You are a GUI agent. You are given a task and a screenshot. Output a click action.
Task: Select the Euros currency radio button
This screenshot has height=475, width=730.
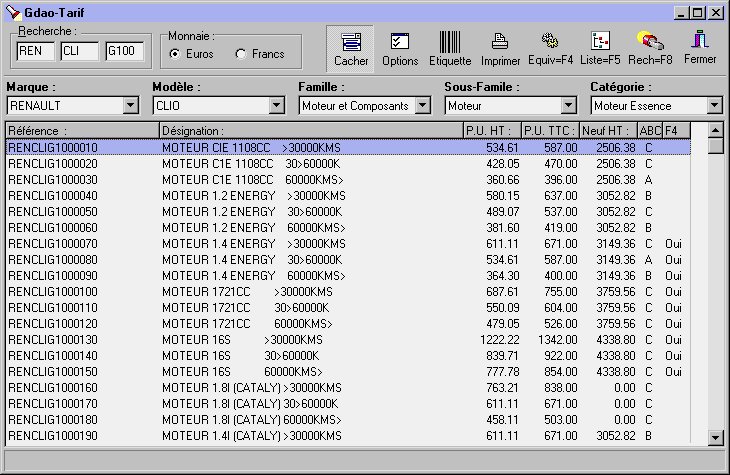[x=175, y=54]
